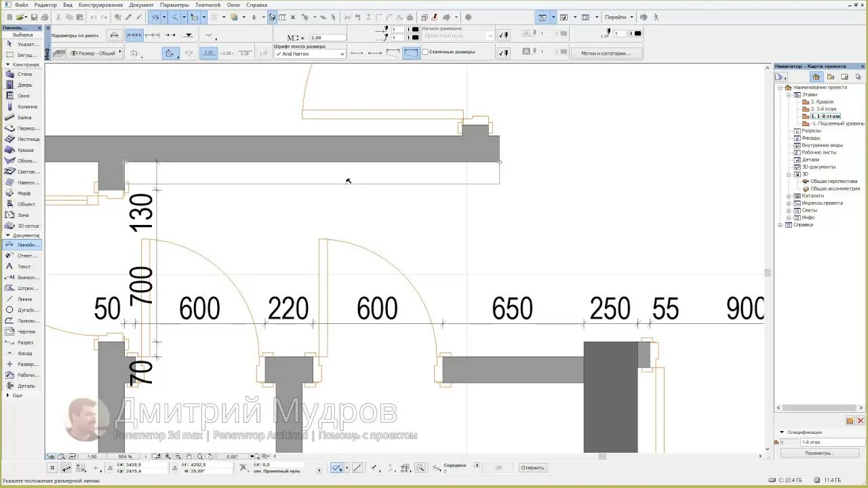
Task: Collapse the Спецификации section
Action: 782,432
